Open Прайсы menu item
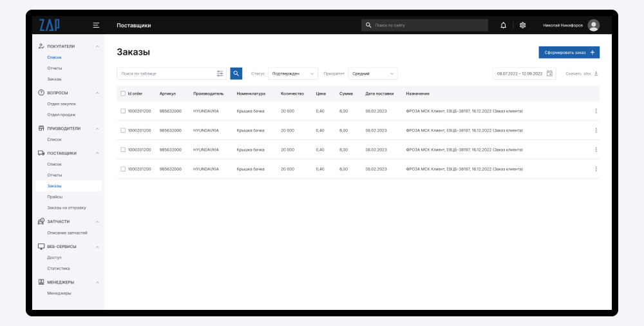The image size is (644, 326). pos(55,197)
